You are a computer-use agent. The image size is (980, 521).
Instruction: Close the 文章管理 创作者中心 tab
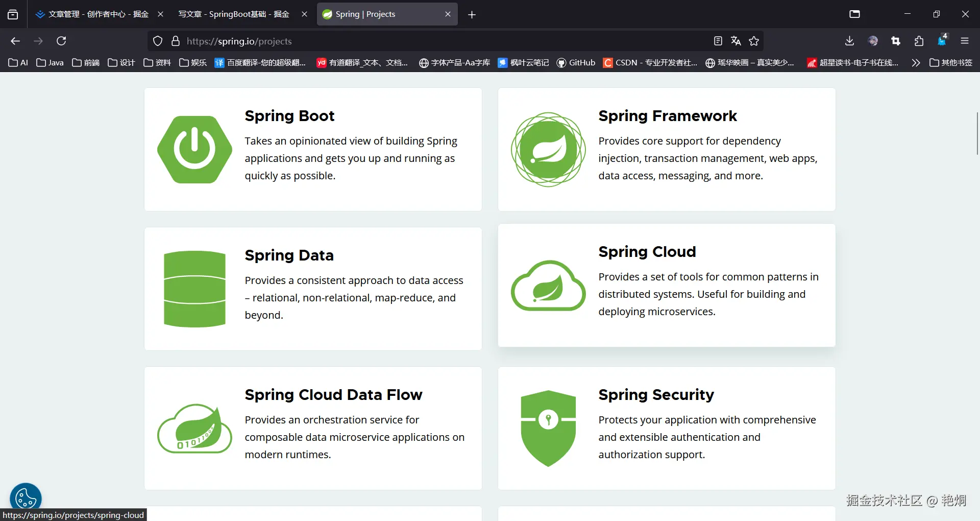tap(160, 14)
